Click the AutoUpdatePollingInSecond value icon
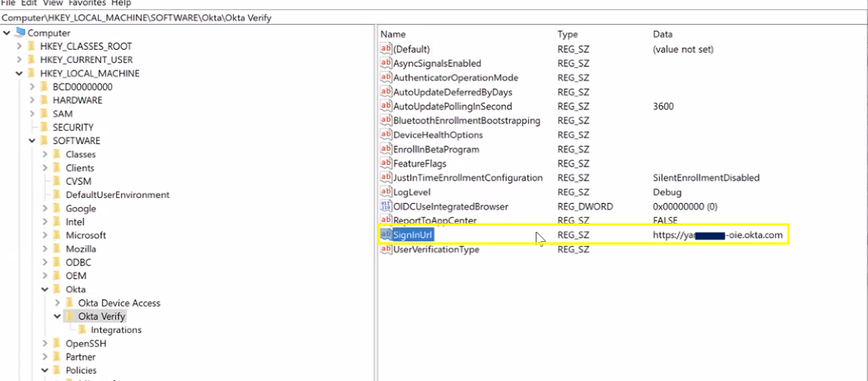868x381 pixels. [386, 106]
